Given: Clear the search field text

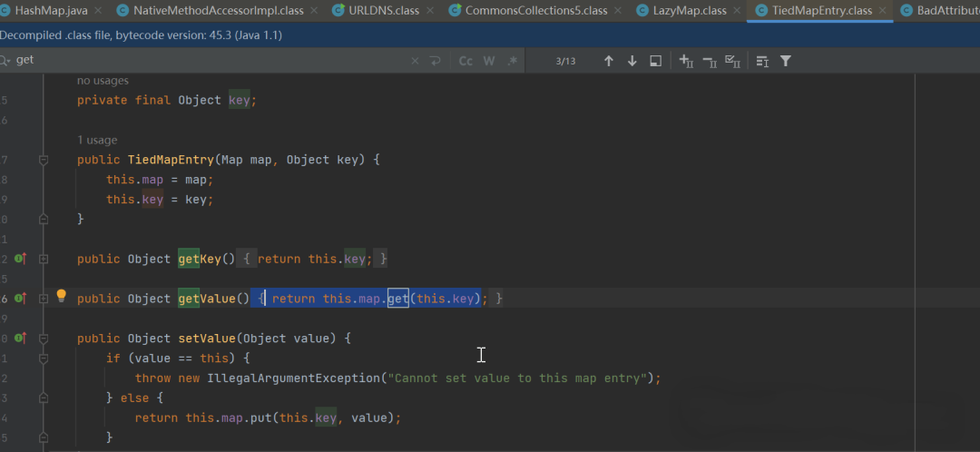Looking at the screenshot, I should [x=415, y=61].
